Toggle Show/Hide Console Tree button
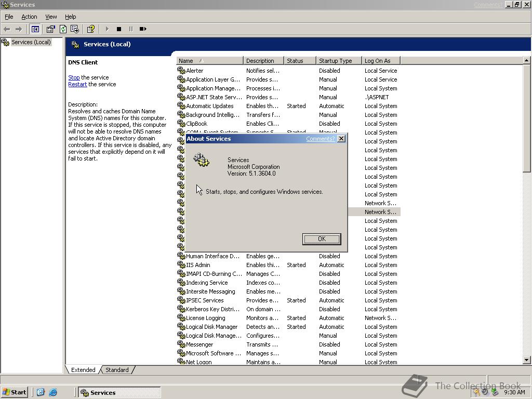The width and height of the screenshot is (532, 399). click(x=35, y=29)
